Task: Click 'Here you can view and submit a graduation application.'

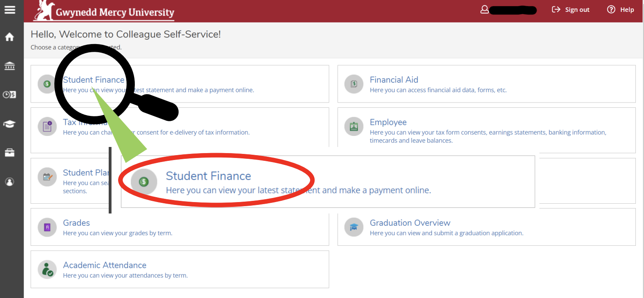Action: point(446,233)
